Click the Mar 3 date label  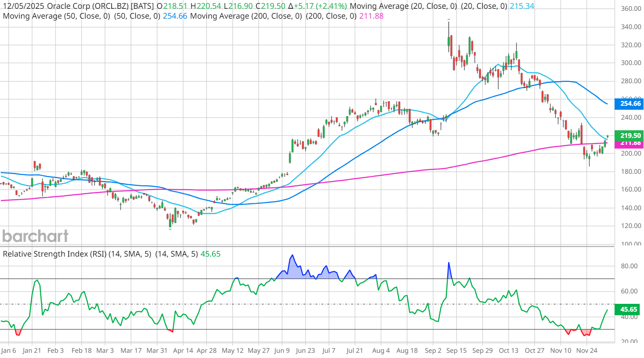click(x=105, y=351)
